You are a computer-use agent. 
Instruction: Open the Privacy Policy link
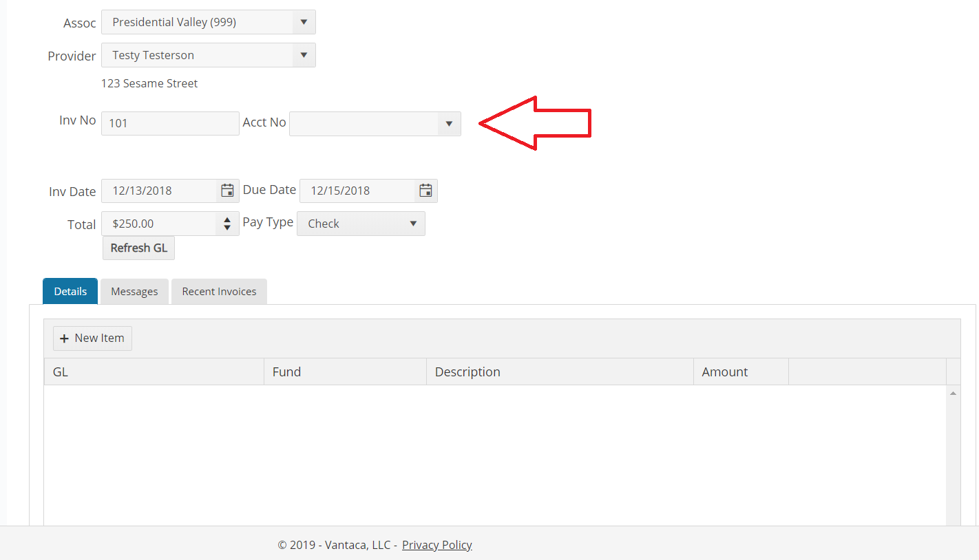pos(436,544)
